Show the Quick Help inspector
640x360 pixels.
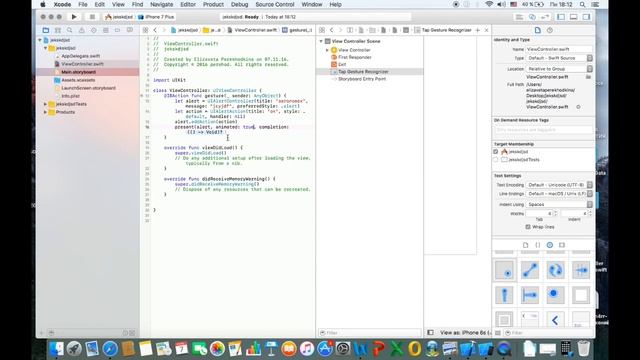pos(550,30)
